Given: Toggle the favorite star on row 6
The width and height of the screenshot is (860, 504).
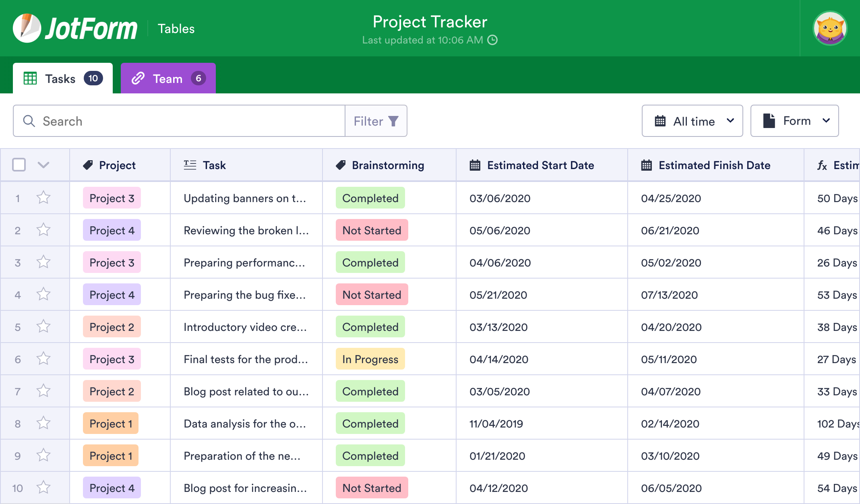Looking at the screenshot, I should pos(43,359).
